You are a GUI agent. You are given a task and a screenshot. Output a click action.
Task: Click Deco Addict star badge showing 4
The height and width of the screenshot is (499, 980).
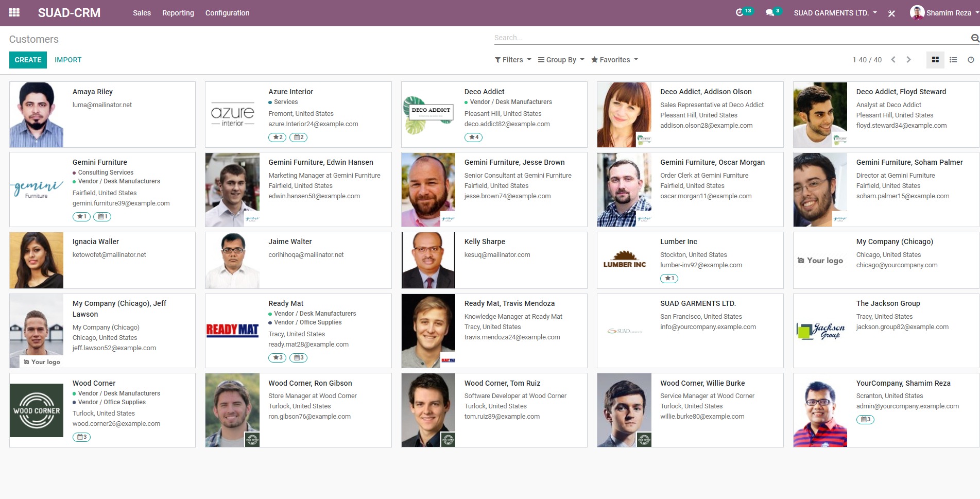click(474, 137)
